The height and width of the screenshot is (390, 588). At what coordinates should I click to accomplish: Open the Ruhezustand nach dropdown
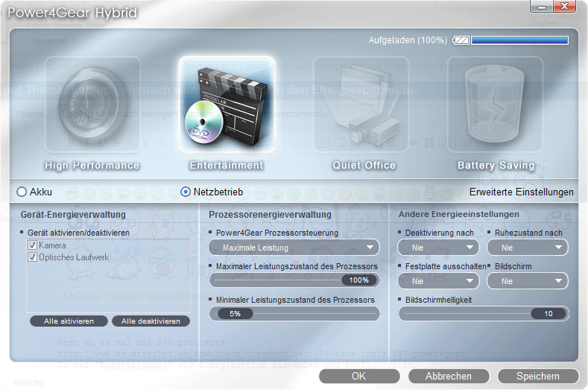[x=528, y=248]
